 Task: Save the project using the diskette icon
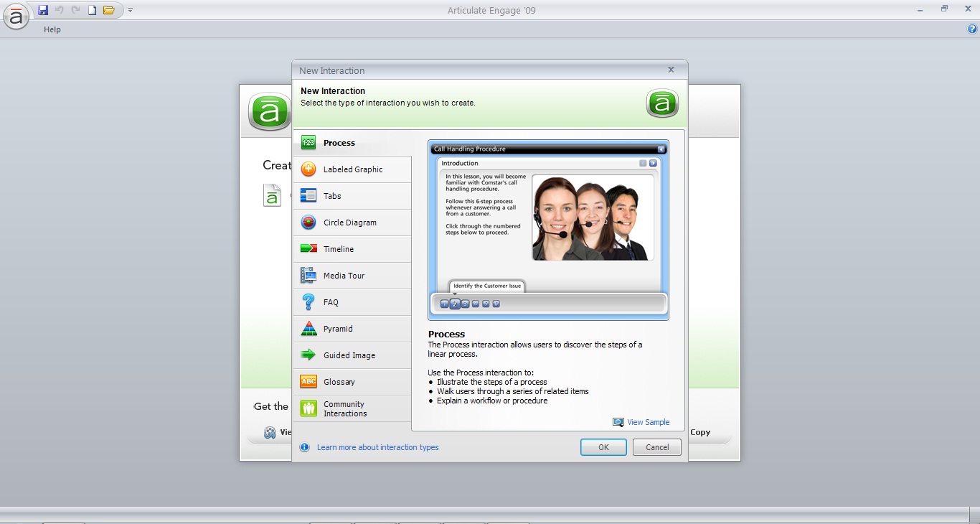click(x=42, y=9)
